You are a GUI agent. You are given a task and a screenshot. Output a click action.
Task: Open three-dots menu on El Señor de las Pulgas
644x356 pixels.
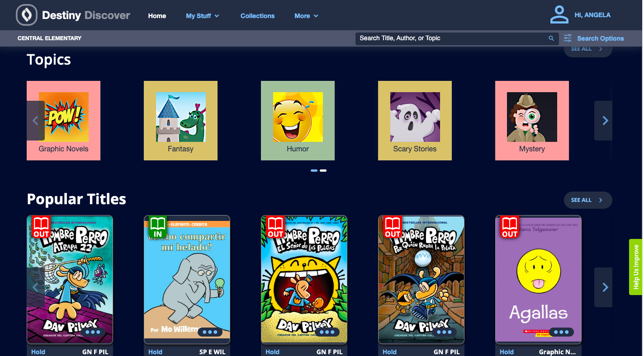click(x=327, y=332)
